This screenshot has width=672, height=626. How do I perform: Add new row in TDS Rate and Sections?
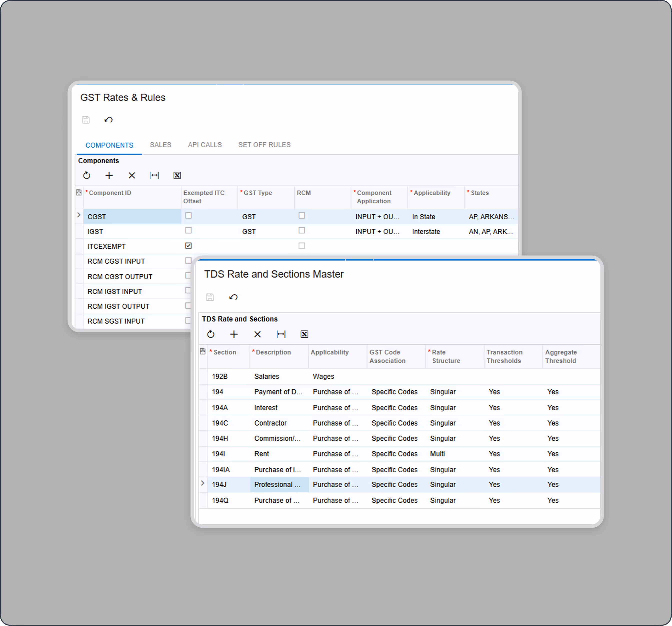[x=234, y=334]
